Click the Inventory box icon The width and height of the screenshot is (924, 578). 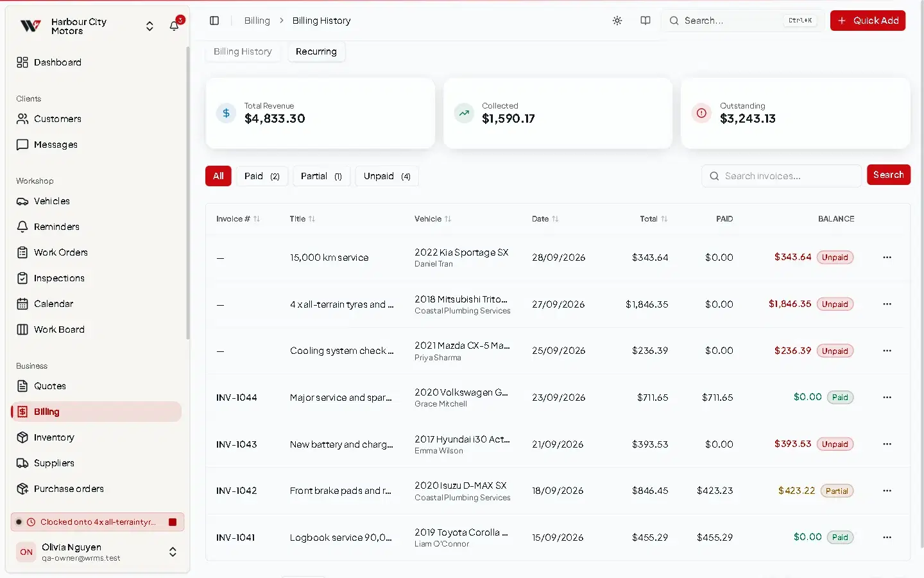point(22,437)
